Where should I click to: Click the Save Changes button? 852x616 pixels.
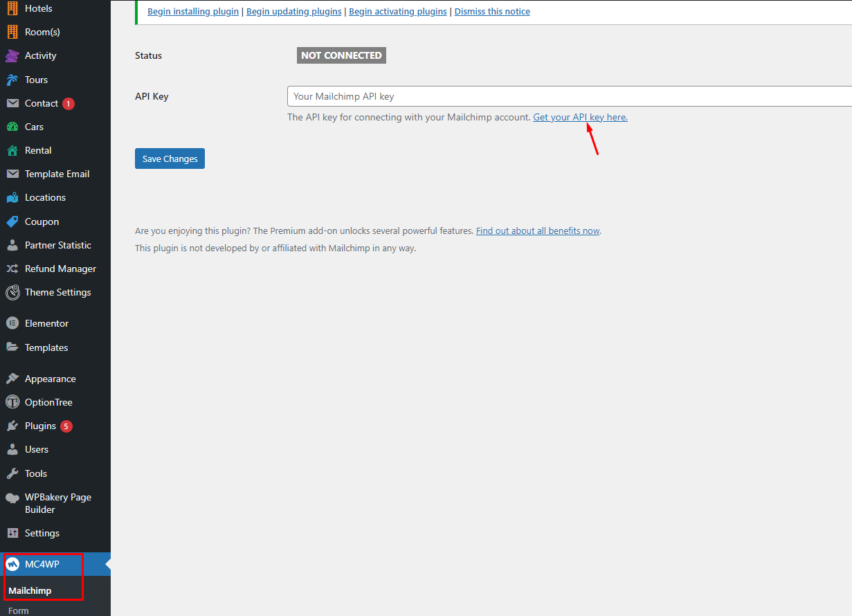(170, 158)
